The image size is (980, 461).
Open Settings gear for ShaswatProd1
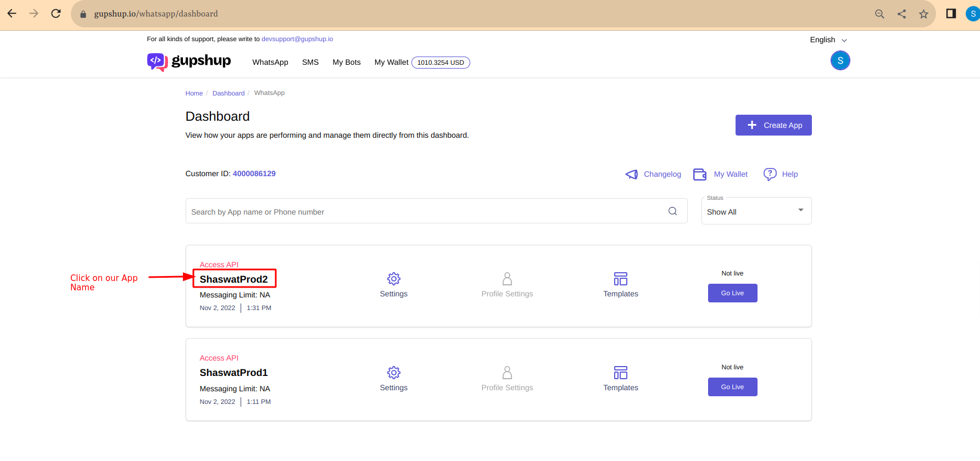(394, 373)
